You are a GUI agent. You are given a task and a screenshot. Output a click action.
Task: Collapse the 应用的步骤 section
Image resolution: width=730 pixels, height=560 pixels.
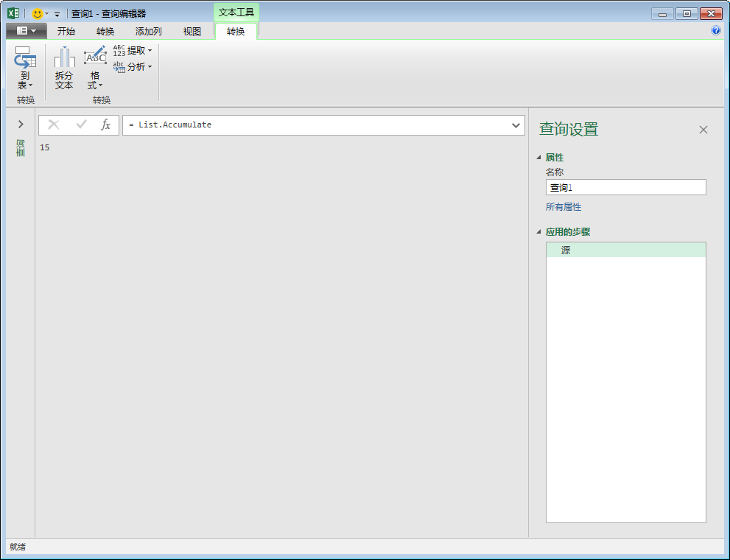538,231
